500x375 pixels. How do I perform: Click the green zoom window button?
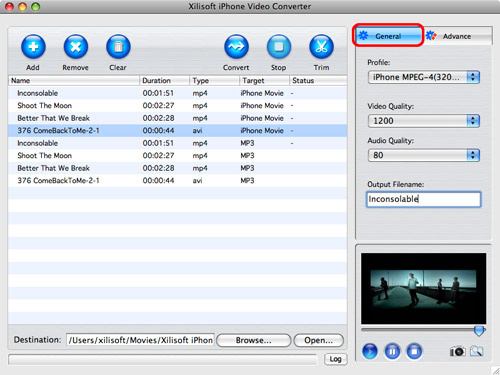click(35, 6)
